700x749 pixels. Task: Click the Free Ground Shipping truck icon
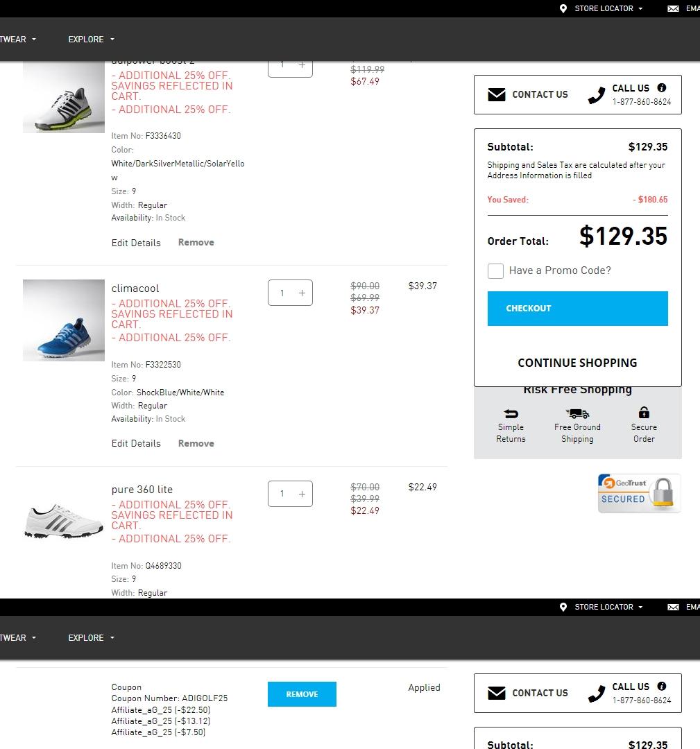[577, 413]
